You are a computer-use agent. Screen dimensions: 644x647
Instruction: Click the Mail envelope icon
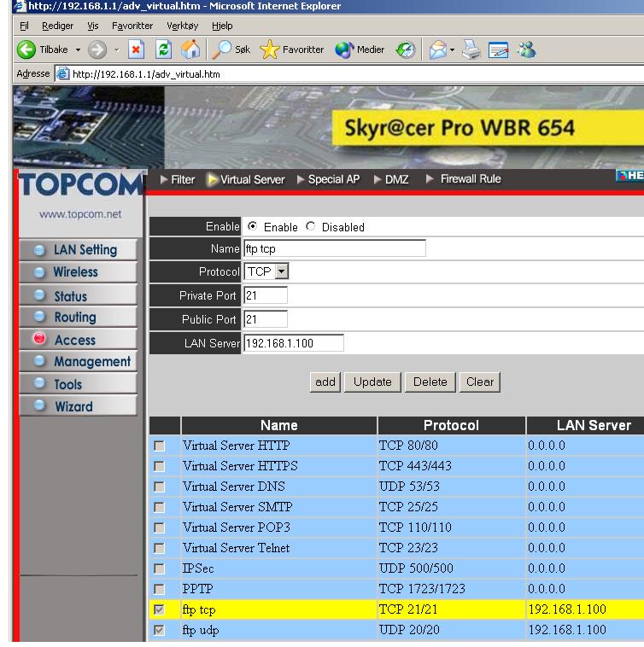[x=438, y=50]
